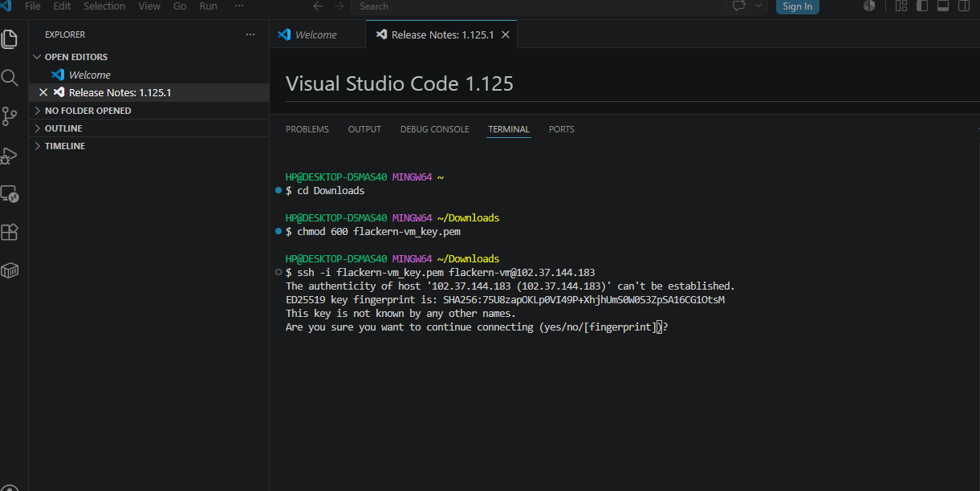980x491 pixels.
Task: Open the Copilot chat icon in title bar
Action: point(739,6)
